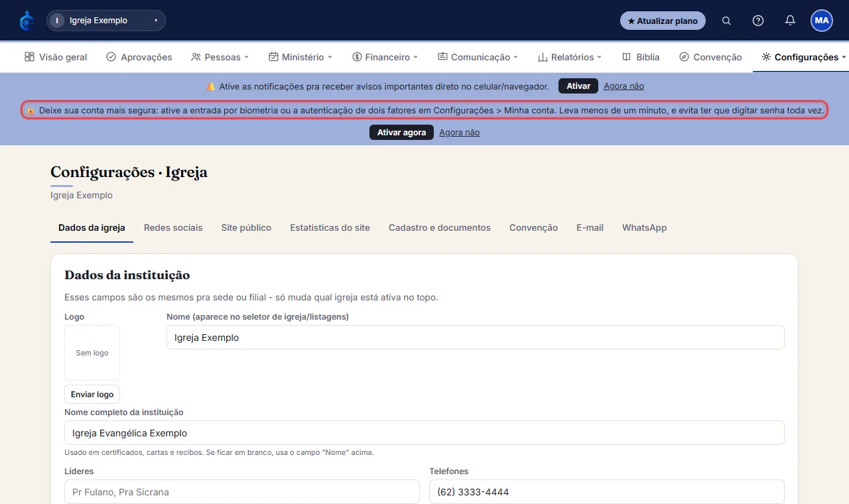Click Ativar for notifications
This screenshot has height=504, width=849.
578,86
